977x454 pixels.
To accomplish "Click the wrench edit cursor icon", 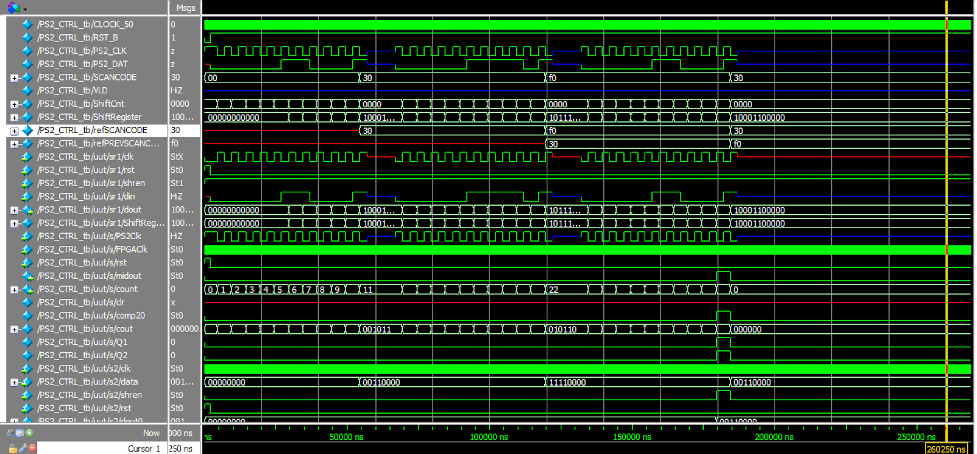I will (22, 448).
